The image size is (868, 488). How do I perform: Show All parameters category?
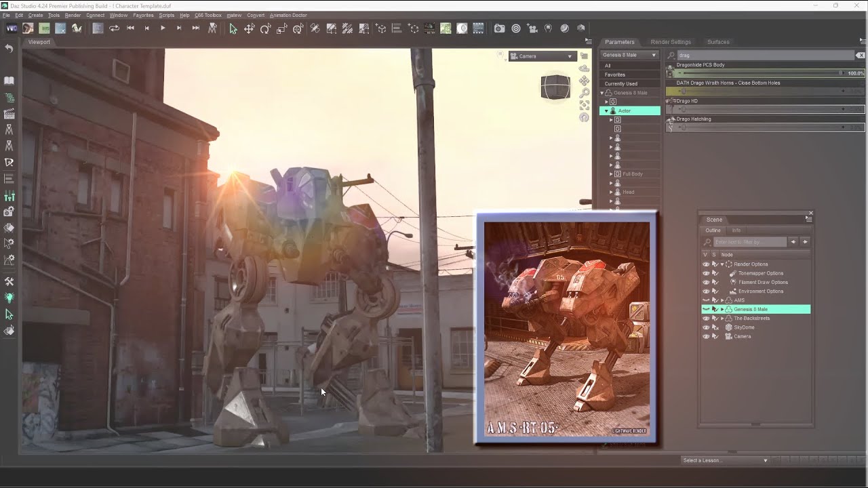tap(629, 66)
